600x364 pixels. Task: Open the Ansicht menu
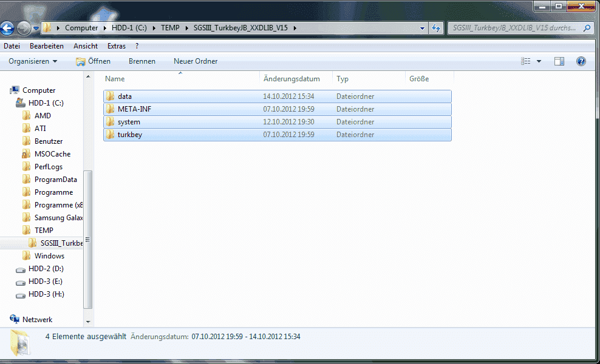tap(86, 46)
